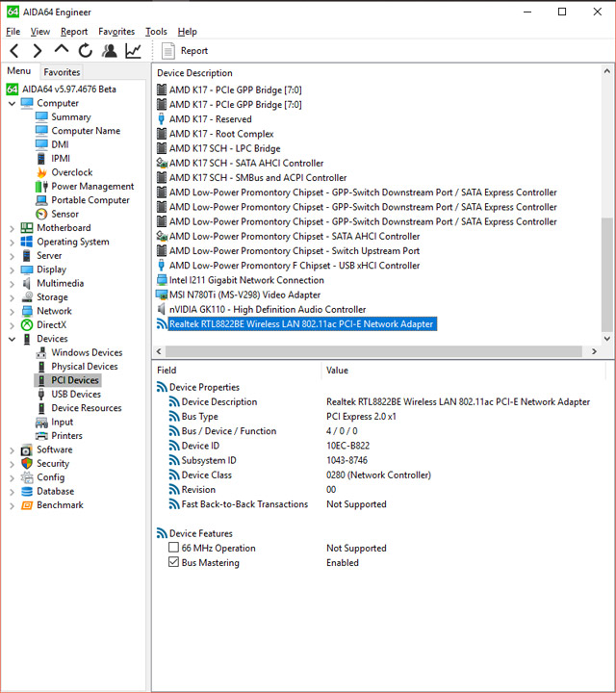Toggle the Bus Mastering checkbox

pyautogui.click(x=173, y=562)
